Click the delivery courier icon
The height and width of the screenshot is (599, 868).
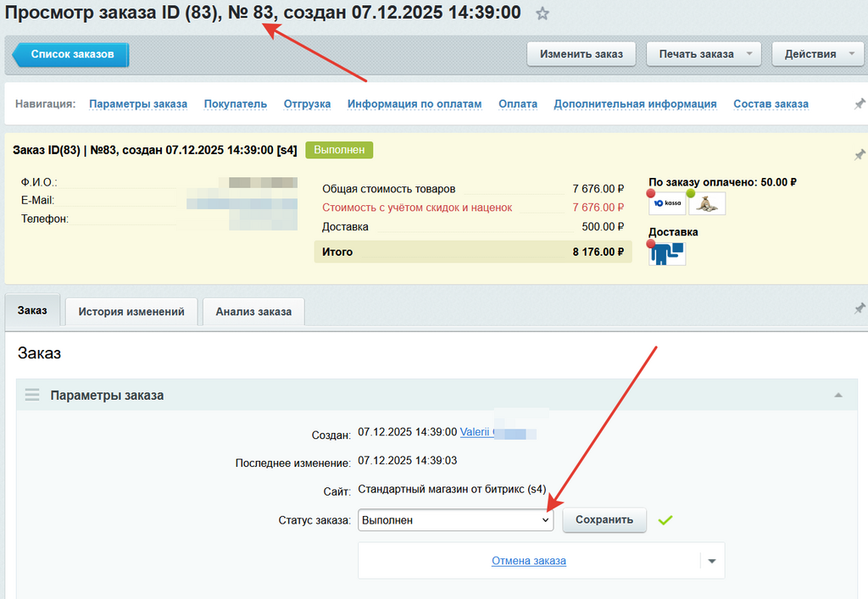(668, 252)
